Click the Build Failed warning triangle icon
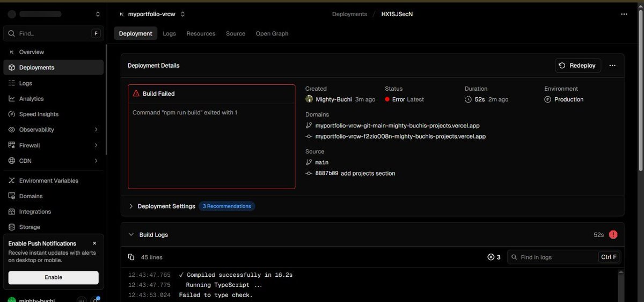Viewport: 644px width, 302px height. click(x=136, y=94)
